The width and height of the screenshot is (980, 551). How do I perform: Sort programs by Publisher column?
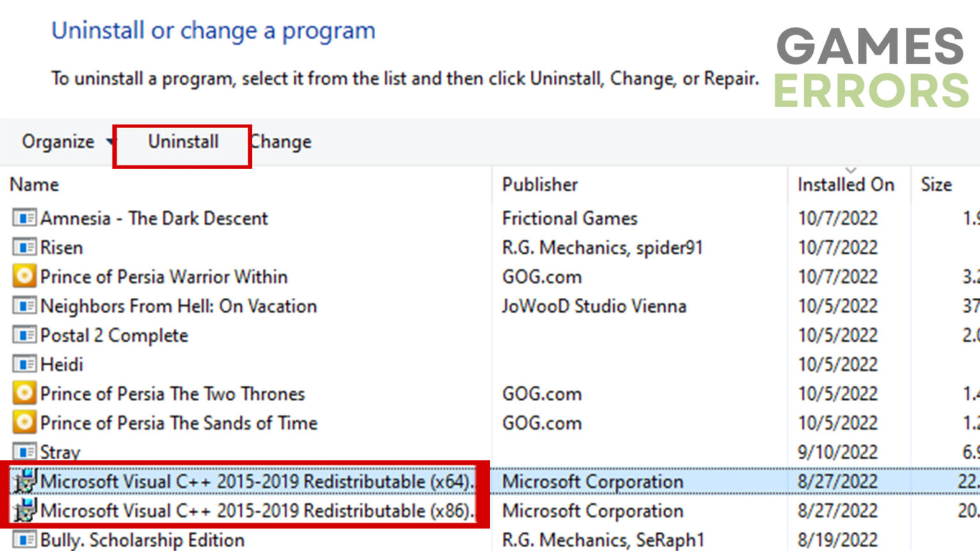click(540, 185)
